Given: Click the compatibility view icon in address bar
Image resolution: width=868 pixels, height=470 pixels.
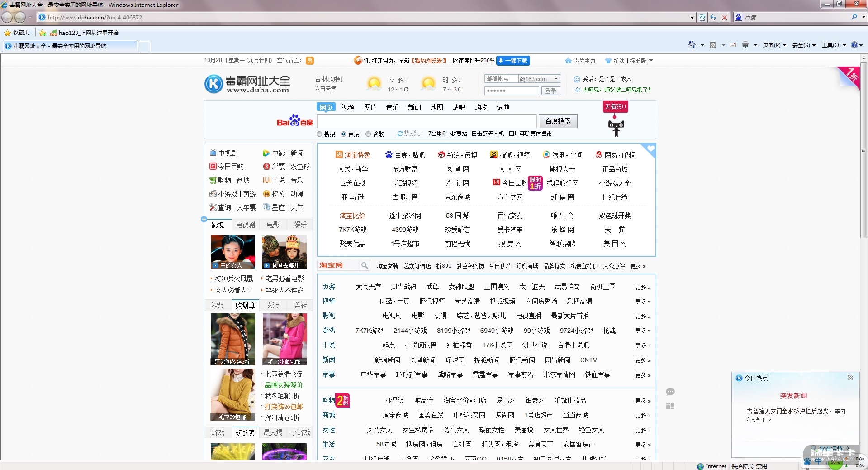Looking at the screenshot, I should coord(702,18).
